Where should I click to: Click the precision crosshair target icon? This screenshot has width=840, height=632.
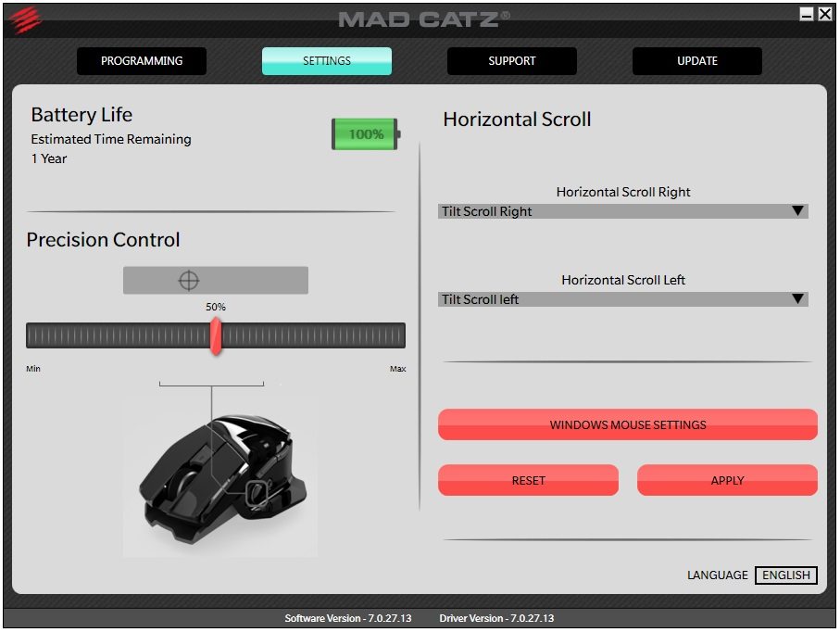(x=189, y=281)
